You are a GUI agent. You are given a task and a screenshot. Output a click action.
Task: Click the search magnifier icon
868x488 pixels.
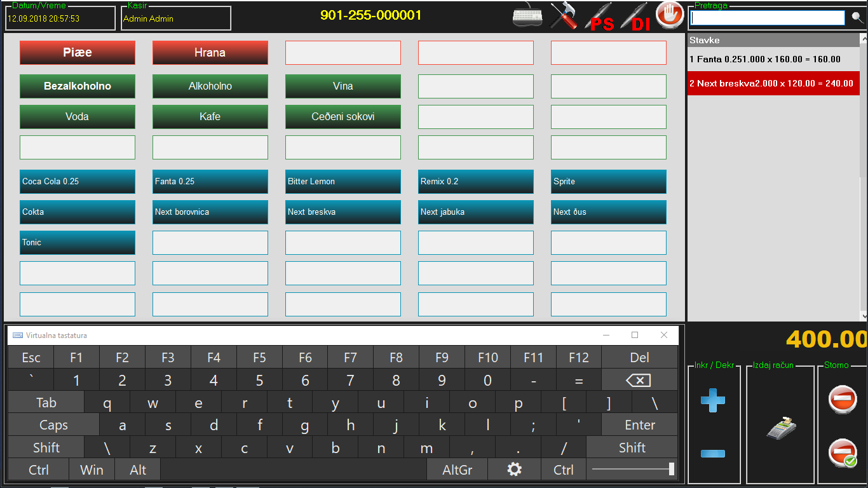pyautogui.click(x=858, y=17)
